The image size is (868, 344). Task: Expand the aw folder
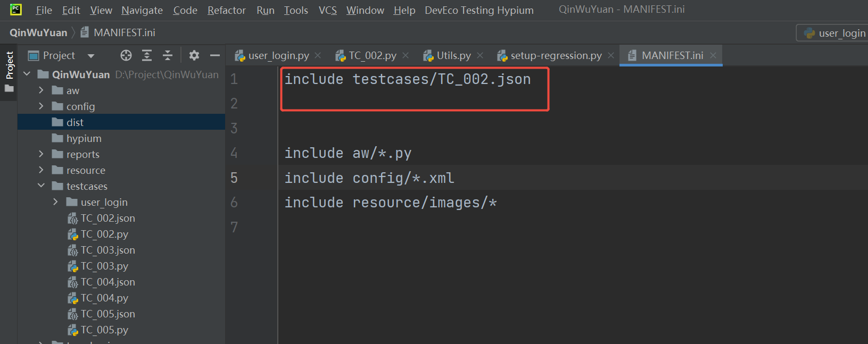(x=41, y=90)
